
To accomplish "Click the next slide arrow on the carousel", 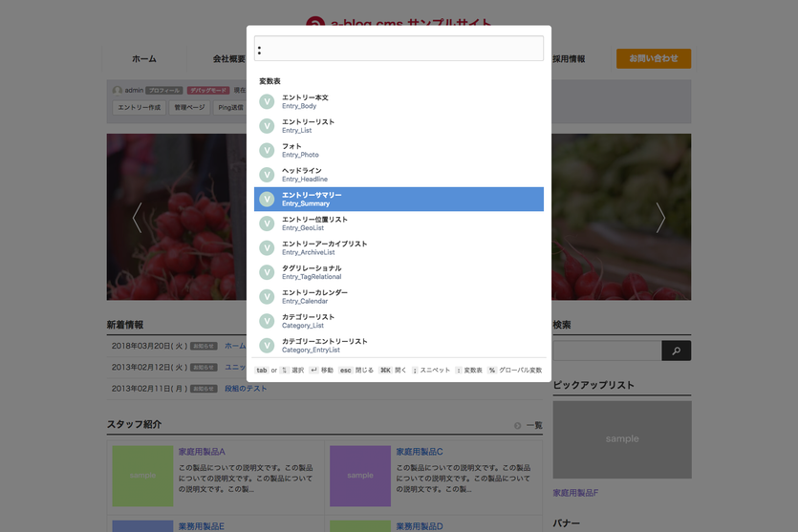I will pos(660,218).
